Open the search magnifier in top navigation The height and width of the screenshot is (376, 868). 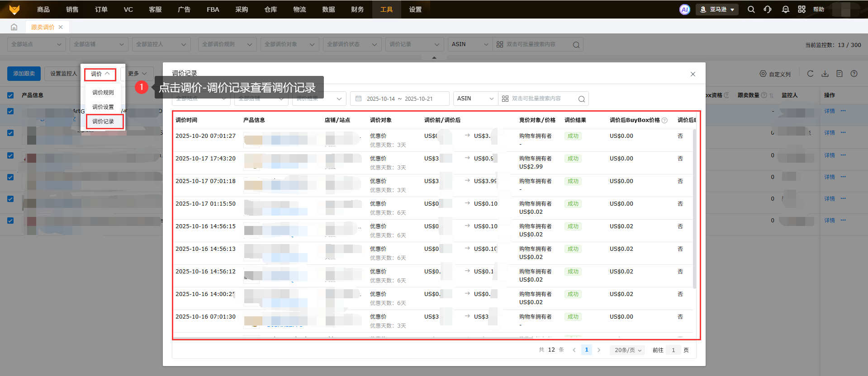[x=751, y=9]
